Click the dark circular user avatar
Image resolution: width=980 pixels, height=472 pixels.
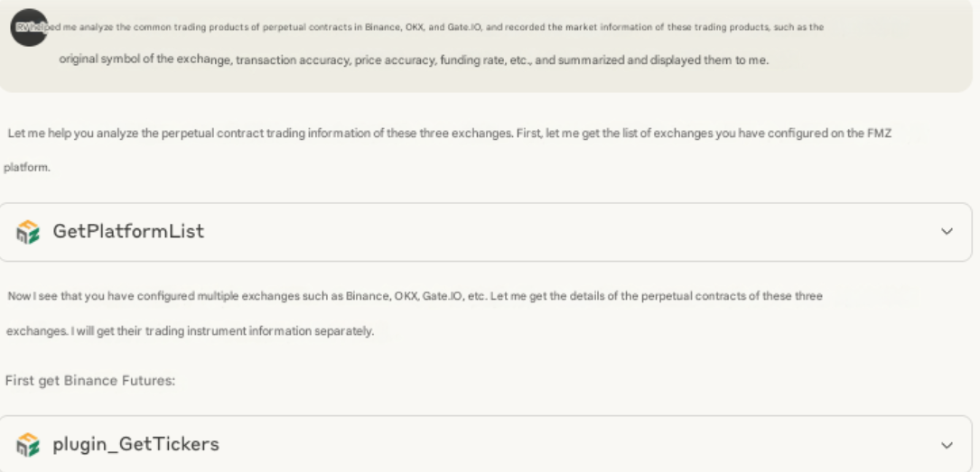[29, 27]
